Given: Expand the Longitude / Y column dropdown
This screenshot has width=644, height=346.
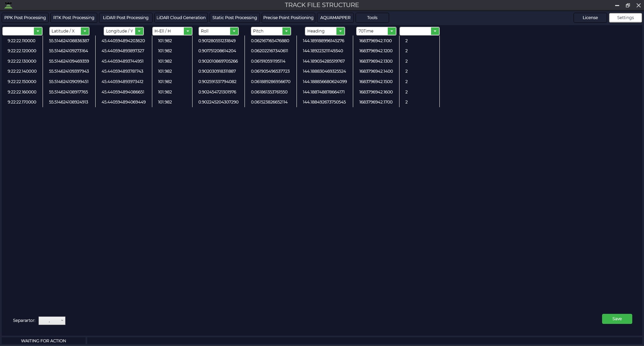Looking at the screenshot, I should (x=139, y=31).
